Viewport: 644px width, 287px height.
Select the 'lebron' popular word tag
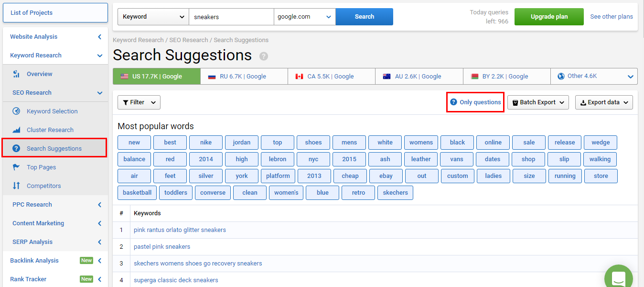coord(278,159)
